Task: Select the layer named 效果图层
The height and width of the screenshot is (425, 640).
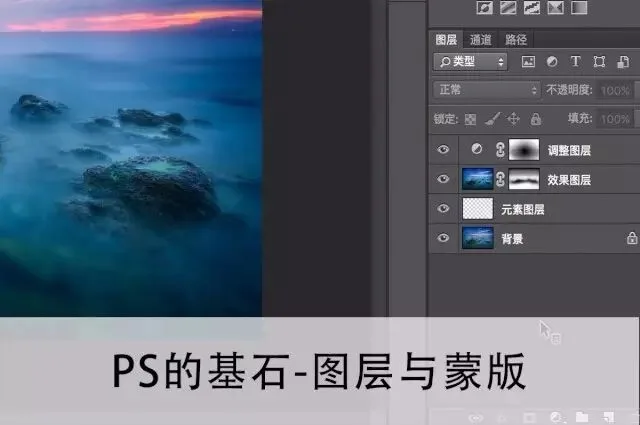Action: [x=569, y=180]
